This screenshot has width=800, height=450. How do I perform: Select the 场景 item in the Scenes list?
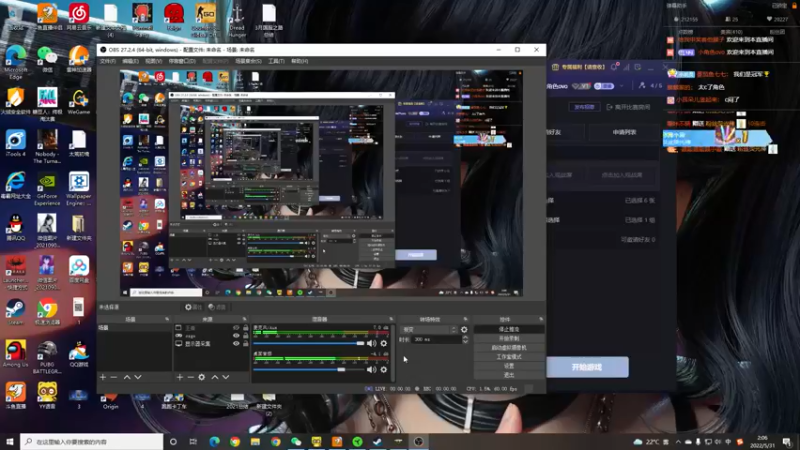coord(134,328)
